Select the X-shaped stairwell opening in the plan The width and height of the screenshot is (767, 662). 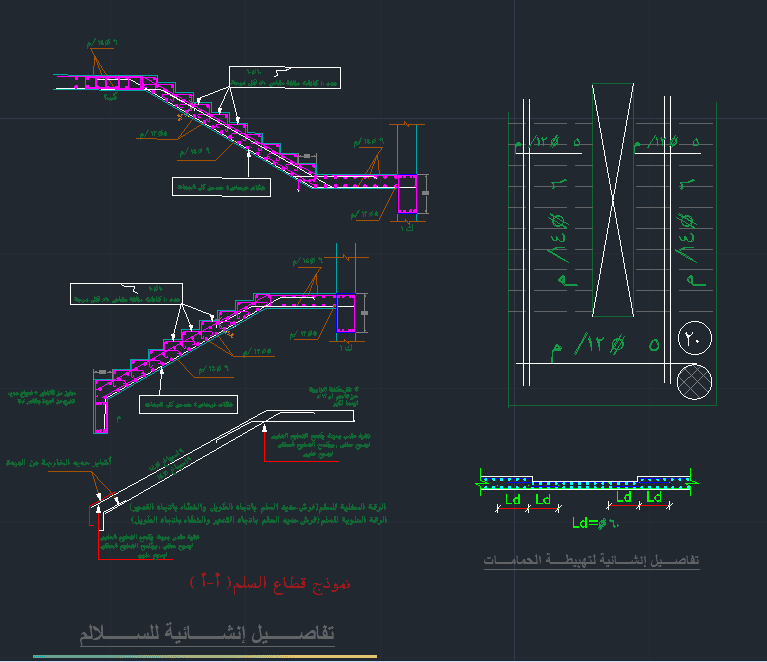coord(613,200)
